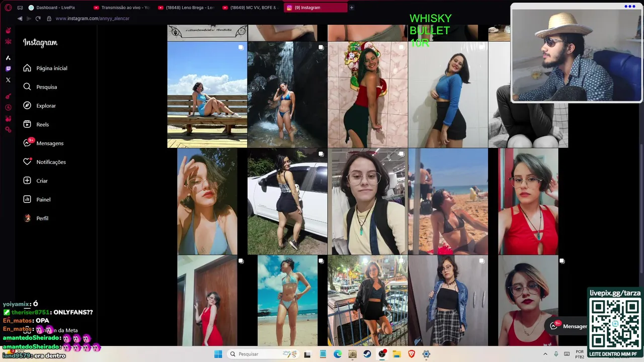Open Brave browser from the taskbar
This screenshot has width=644, height=362.
(412, 354)
